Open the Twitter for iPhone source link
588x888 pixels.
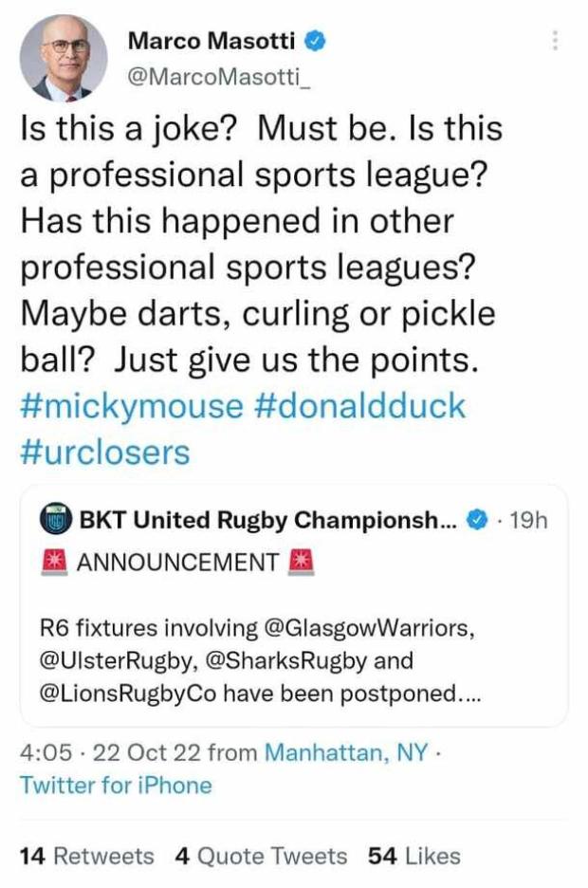pos(116,786)
